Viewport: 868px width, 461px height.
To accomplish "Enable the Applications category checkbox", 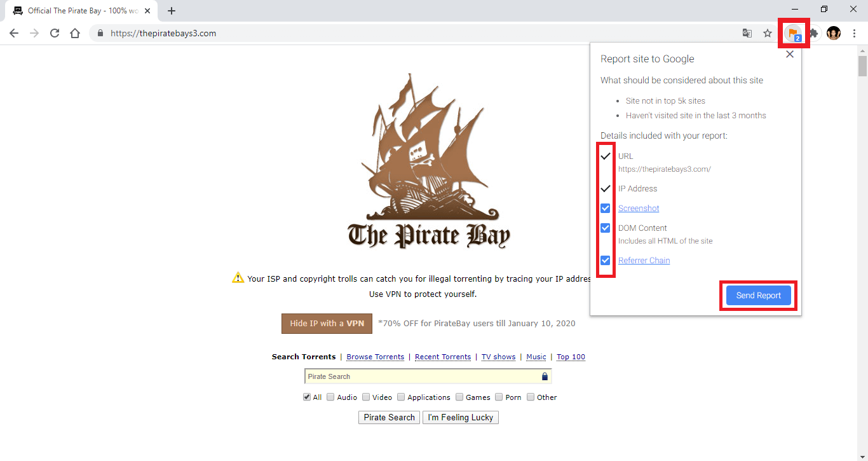I will click(401, 397).
